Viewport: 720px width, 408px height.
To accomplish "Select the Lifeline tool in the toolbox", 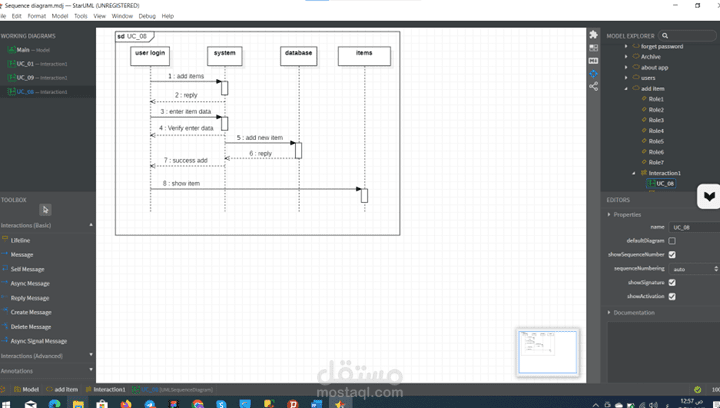I will pos(20,240).
